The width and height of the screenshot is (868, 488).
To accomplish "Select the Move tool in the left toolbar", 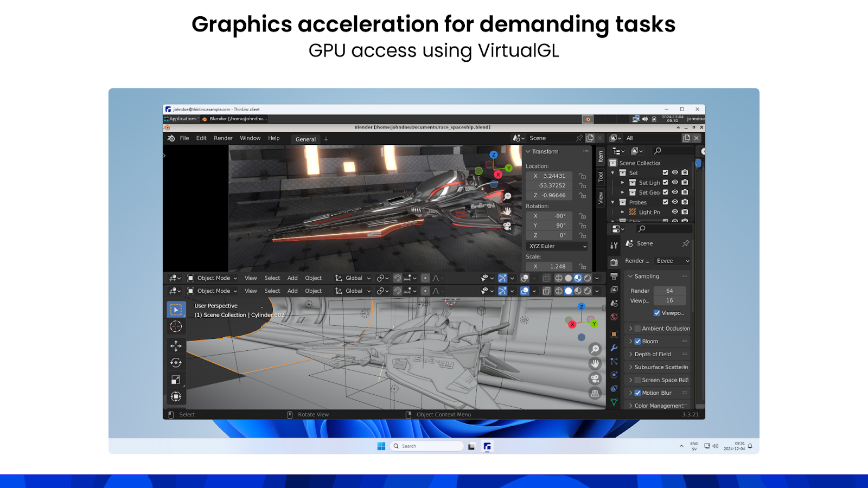I will [x=176, y=345].
